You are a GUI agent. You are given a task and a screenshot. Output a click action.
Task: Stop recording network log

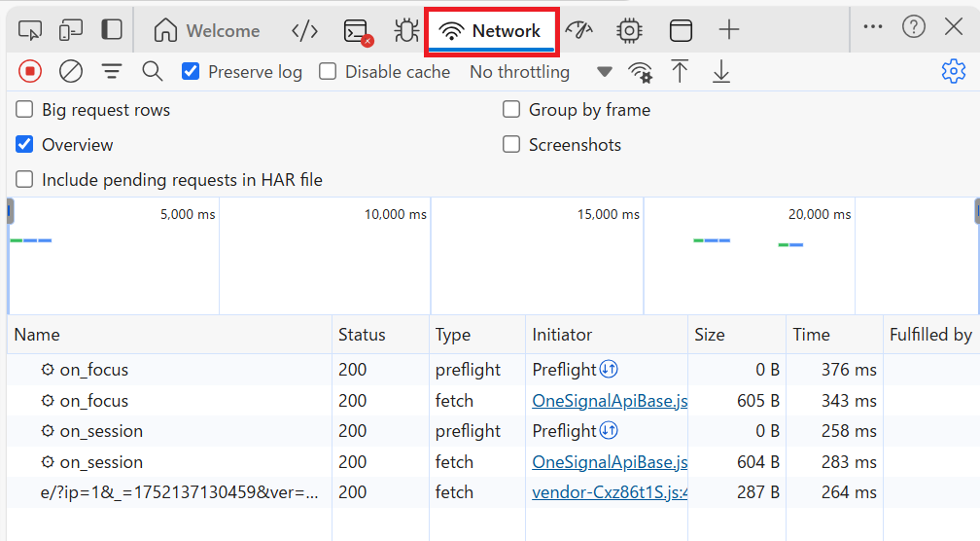click(30, 71)
